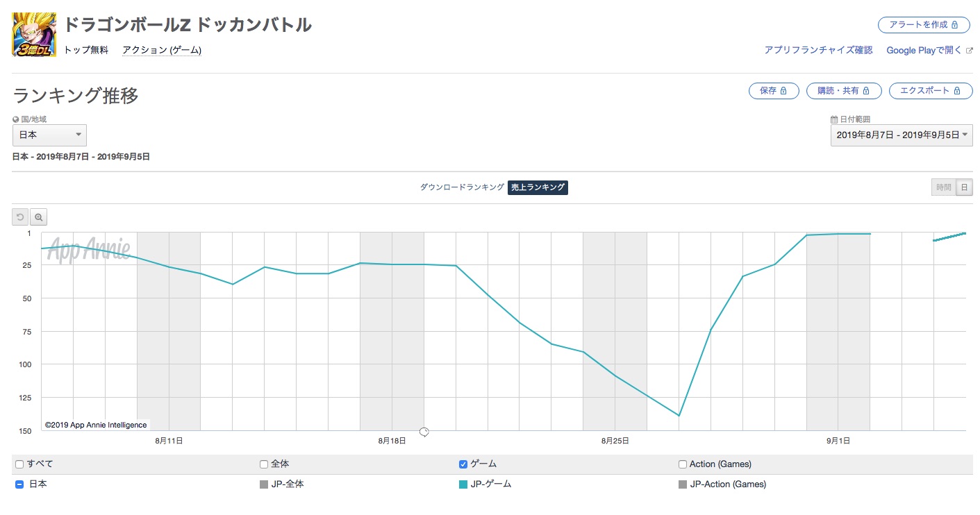Viewport: 980px width, 515px height.
Task: Open the 日付範囲 date range dropdown
Action: coord(901,135)
